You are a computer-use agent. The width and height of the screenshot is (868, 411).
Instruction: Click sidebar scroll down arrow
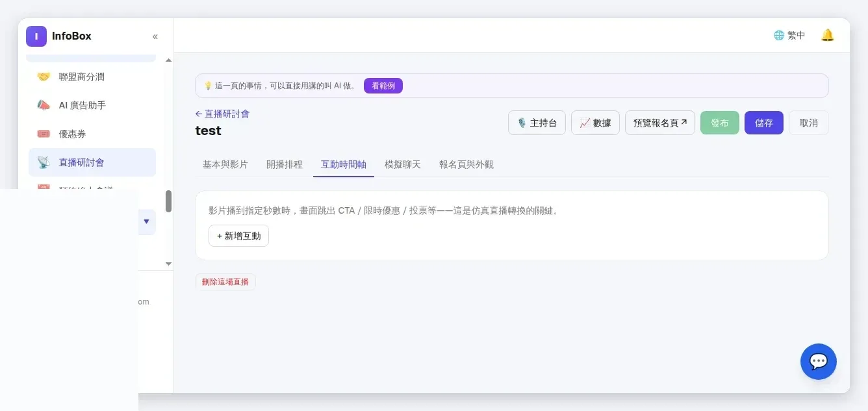[169, 264]
